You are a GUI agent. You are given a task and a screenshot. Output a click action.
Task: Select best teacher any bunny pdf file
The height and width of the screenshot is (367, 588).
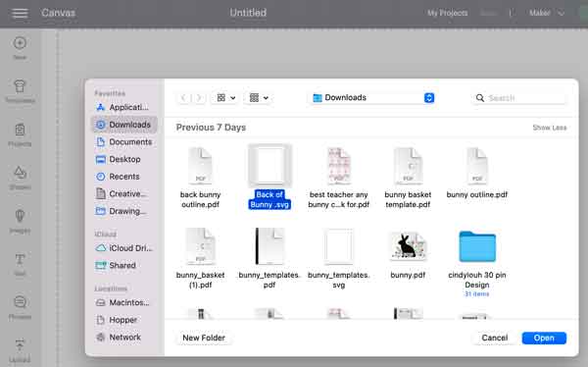point(339,178)
